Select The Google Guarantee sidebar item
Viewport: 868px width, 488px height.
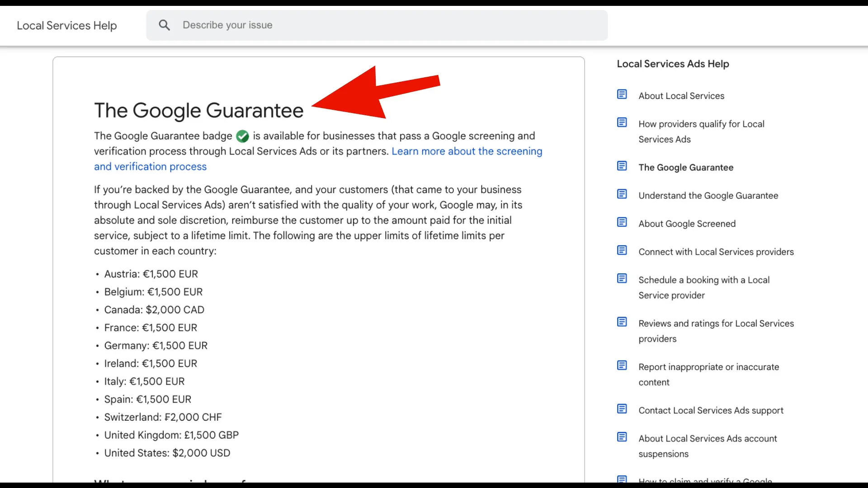(686, 168)
